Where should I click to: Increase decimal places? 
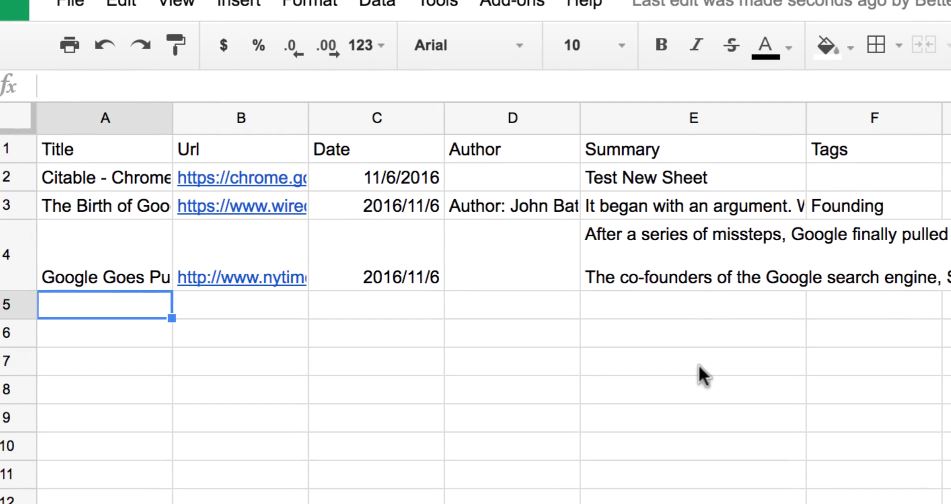[x=328, y=47]
